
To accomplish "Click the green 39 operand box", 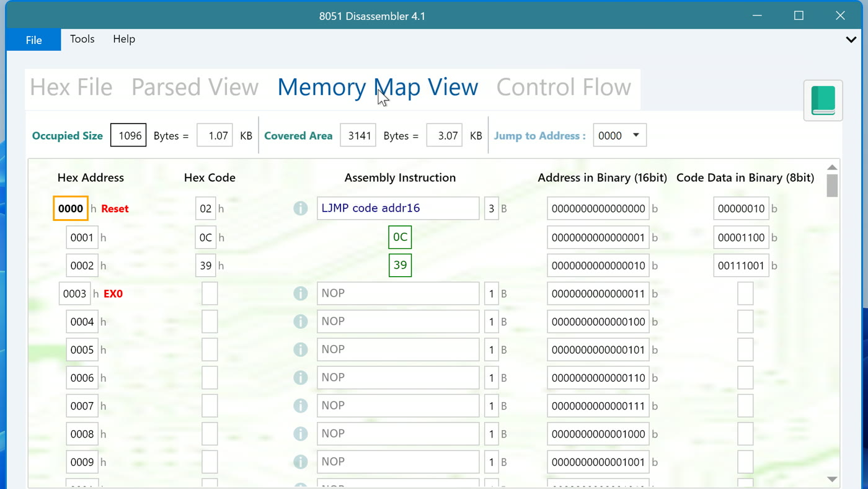I will click(x=400, y=265).
